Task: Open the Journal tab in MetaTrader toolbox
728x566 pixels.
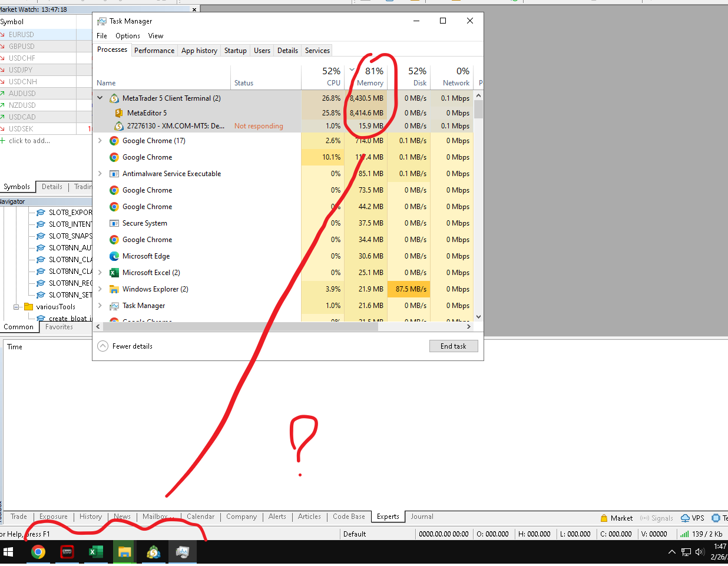Action: (x=422, y=517)
